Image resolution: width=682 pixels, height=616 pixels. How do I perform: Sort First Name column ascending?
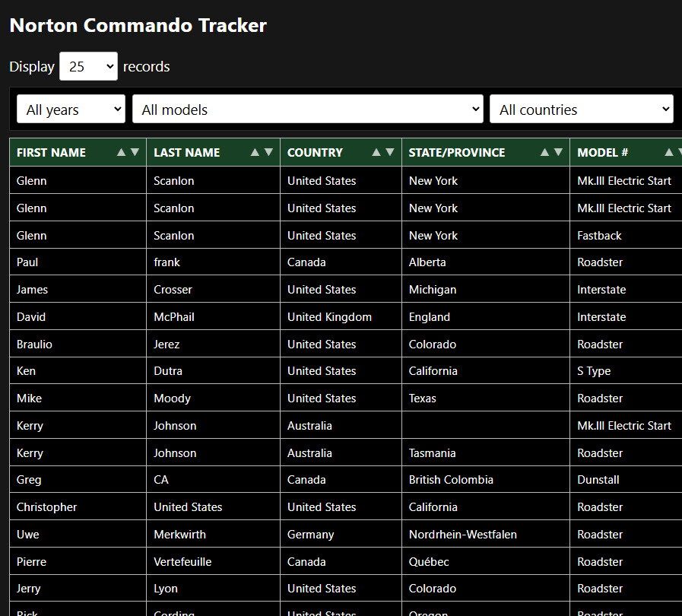tap(122, 152)
